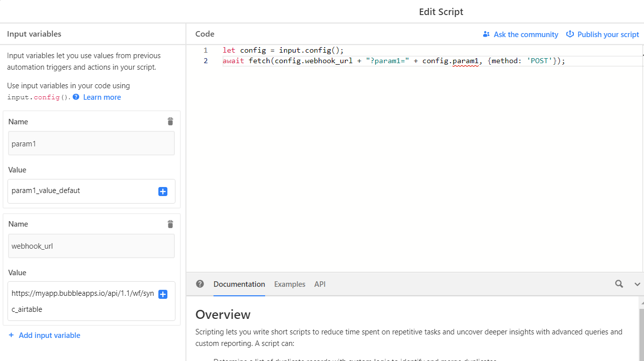The image size is (644, 361).
Task: Click the Edit Script title
Action: pos(441,12)
